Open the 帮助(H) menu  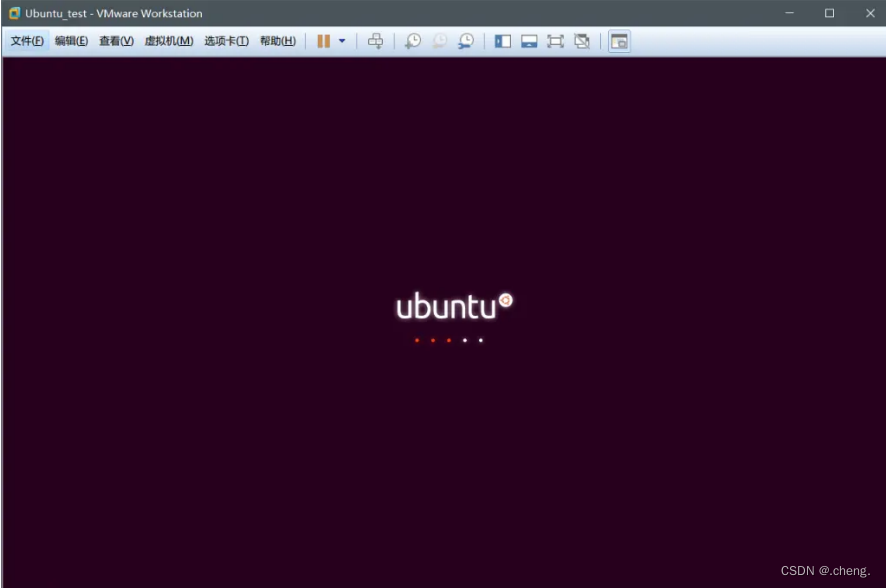pyautogui.click(x=277, y=41)
